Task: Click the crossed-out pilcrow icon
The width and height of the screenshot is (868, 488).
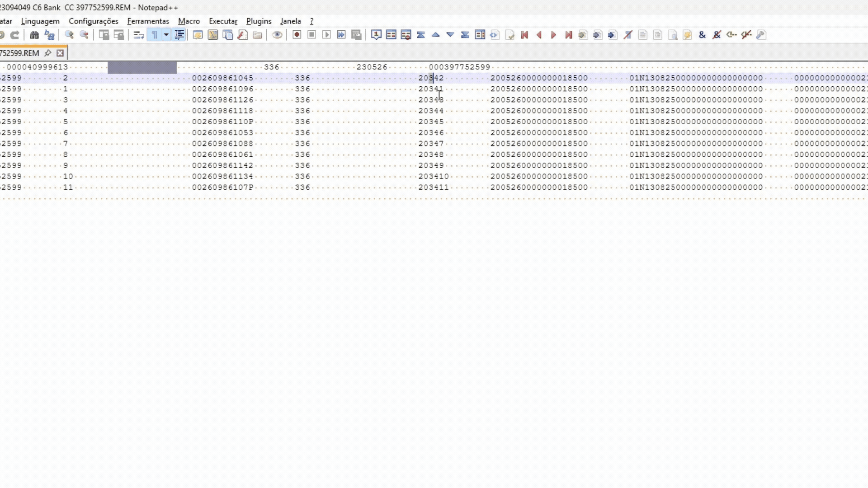Action: click(628, 35)
